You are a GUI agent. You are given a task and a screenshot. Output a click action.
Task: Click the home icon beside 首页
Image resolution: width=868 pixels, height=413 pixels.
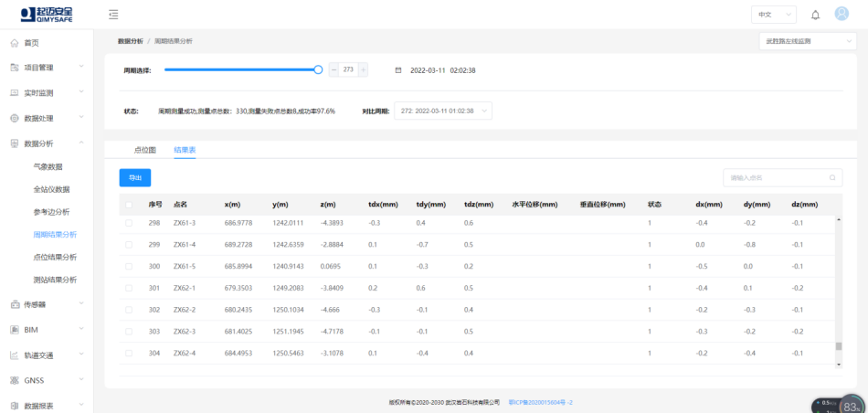coord(15,43)
